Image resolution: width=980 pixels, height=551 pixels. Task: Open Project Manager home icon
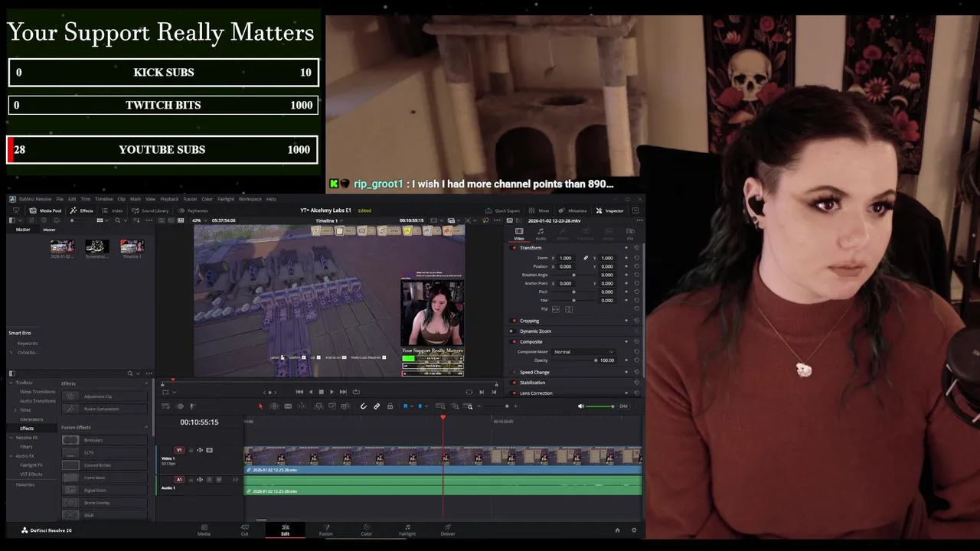point(617,530)
